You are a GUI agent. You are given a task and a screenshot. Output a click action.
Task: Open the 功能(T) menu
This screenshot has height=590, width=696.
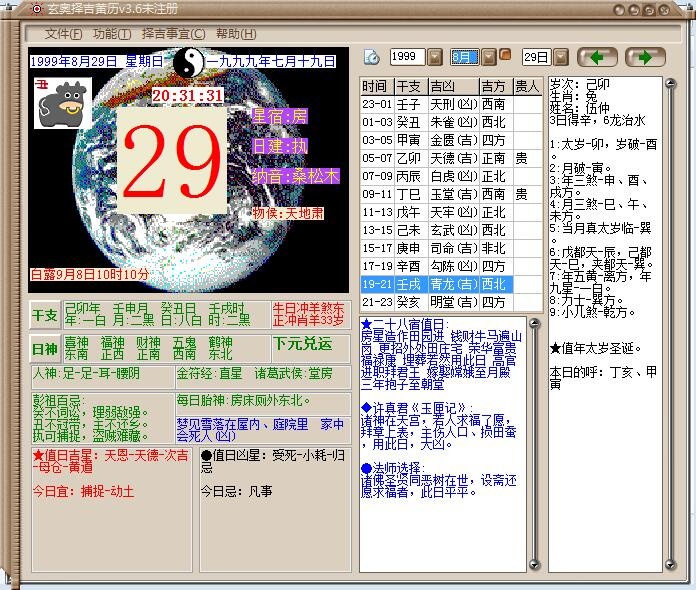point(112,34)
